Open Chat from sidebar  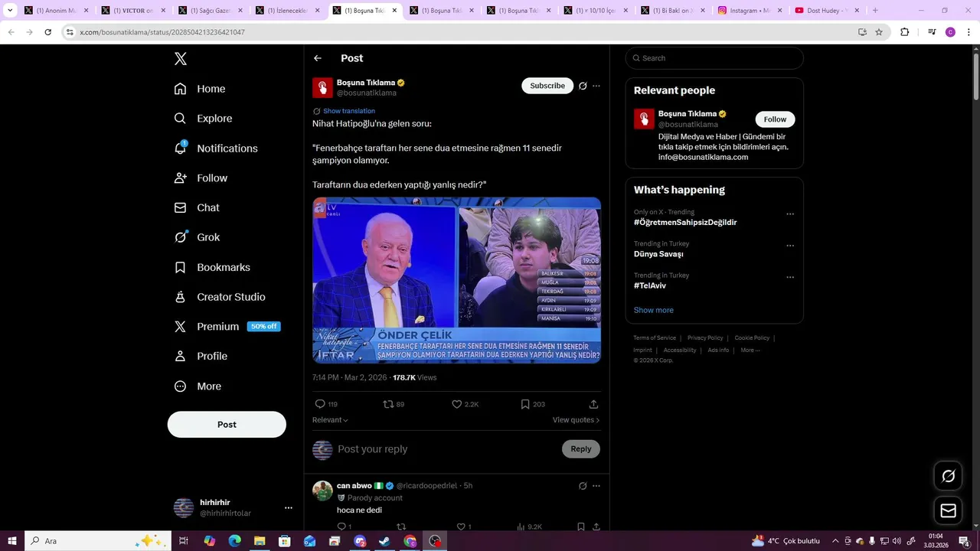[197, 207]
